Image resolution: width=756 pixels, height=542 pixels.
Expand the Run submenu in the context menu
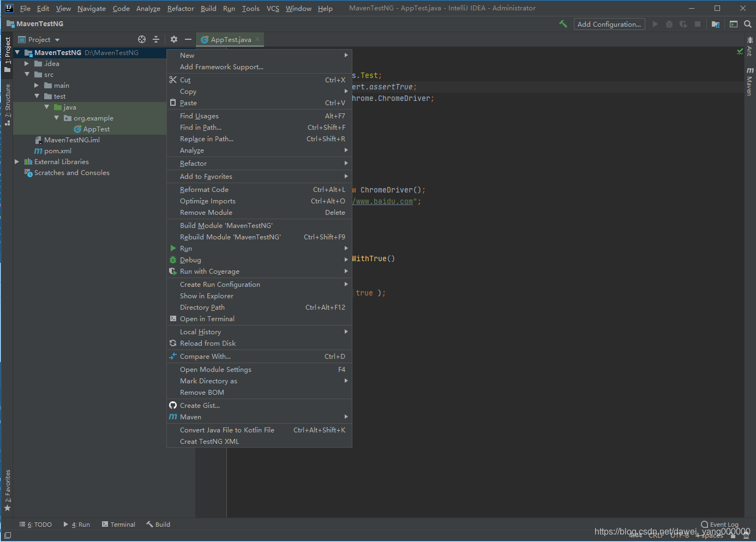coord(259,248)
